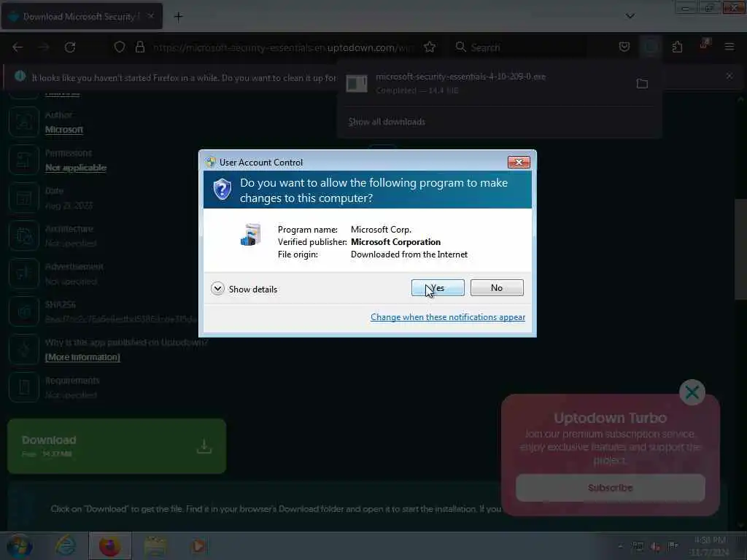This screenshot has height=560, width=747.
Task: Click No in User Account Control dialog
Action: [x=496, y=287]
